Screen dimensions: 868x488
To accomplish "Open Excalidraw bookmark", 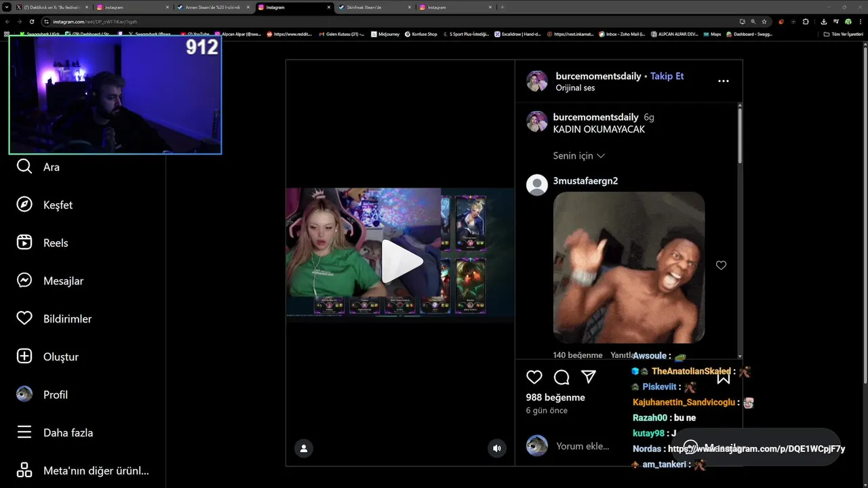I will 517,34.
